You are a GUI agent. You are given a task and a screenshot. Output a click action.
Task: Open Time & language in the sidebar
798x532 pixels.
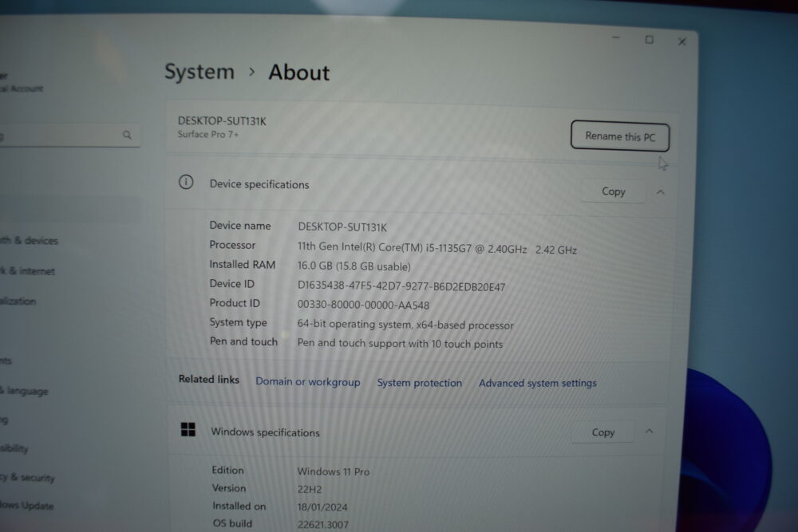(25, 391)
